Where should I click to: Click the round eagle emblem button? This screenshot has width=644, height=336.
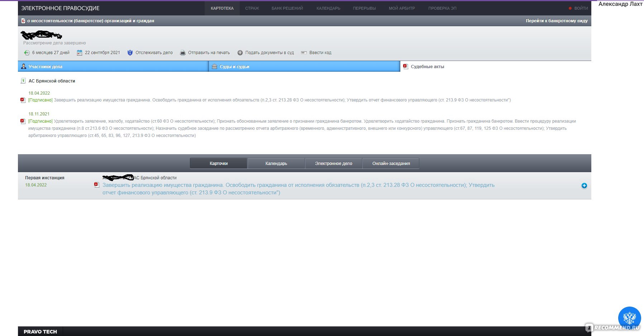(x=629, y=318)
